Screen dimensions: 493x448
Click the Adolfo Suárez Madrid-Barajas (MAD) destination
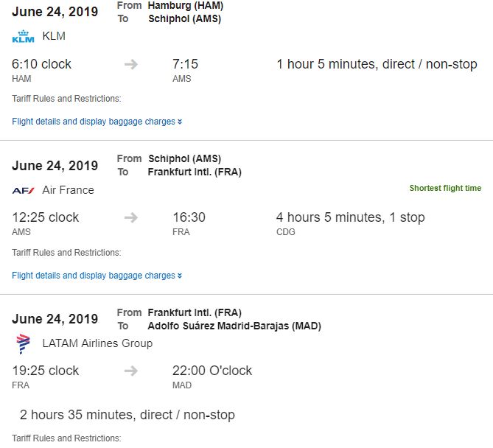234,326
